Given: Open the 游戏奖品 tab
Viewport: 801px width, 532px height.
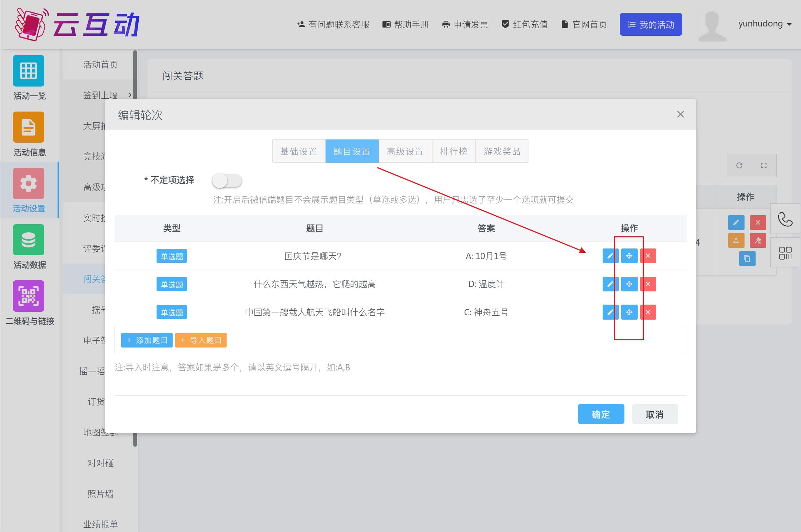Looking at the screenshot, I should click(x=502, y=151).
